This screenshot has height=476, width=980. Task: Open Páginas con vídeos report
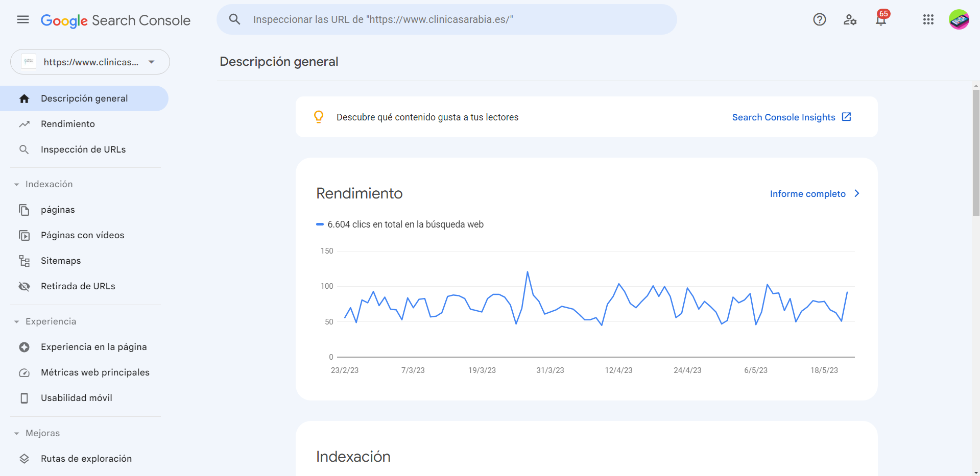pyautogui.click(x=84, y=235)
